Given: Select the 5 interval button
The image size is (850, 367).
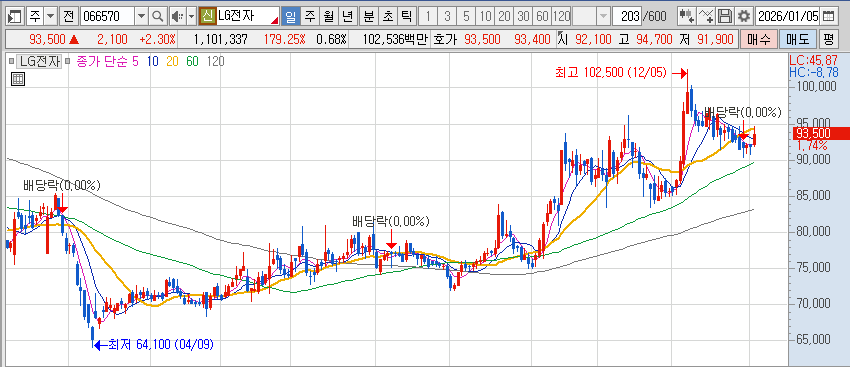Looking at the screenshot, I should click(x=466, y=17).
